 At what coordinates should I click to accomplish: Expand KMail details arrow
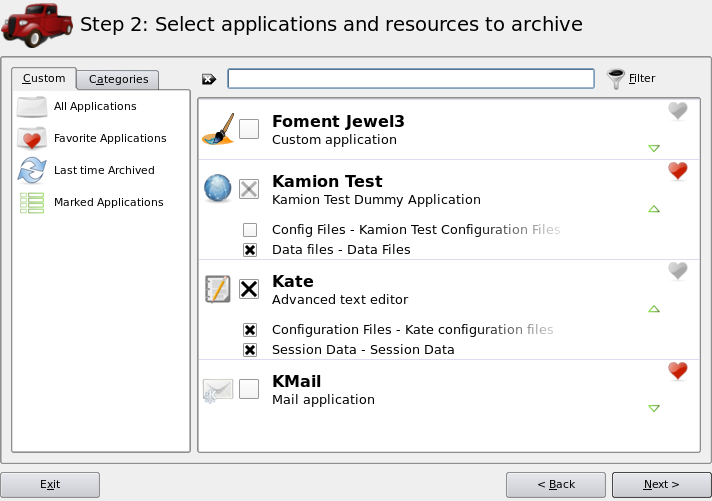654,408
